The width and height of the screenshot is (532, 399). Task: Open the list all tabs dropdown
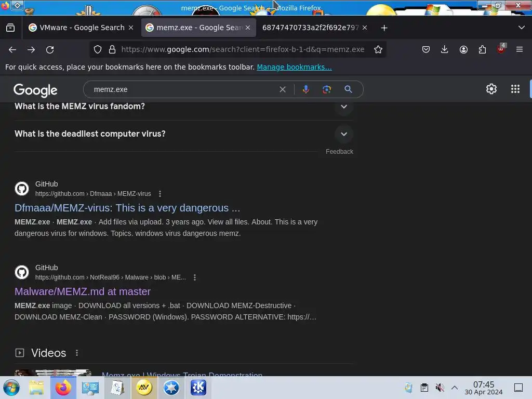pos(522,28)
